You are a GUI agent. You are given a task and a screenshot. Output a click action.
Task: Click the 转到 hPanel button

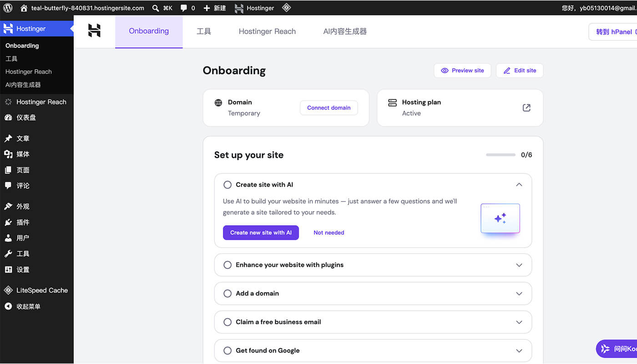pos(613,32)
